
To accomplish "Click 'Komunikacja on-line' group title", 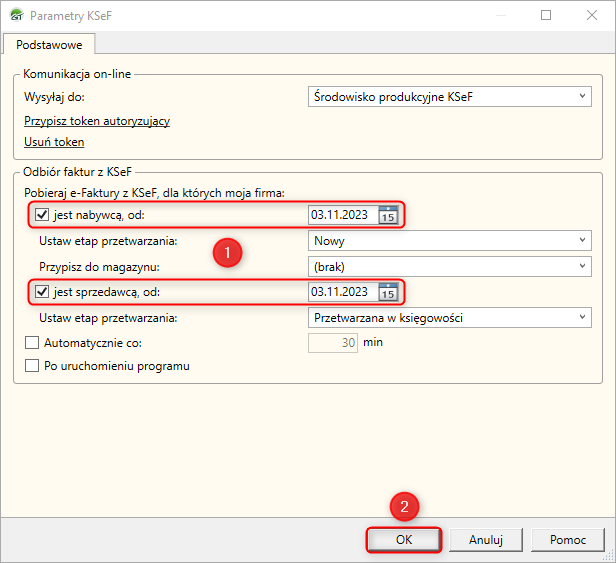I will click(77, 74).
